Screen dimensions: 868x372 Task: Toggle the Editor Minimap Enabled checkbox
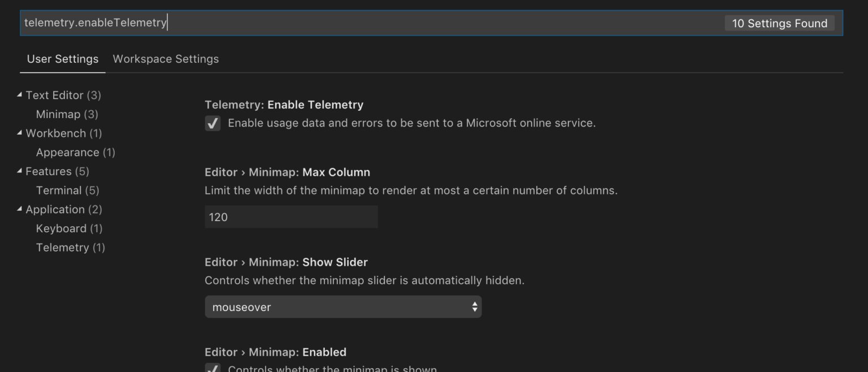[x=212, y=367]
